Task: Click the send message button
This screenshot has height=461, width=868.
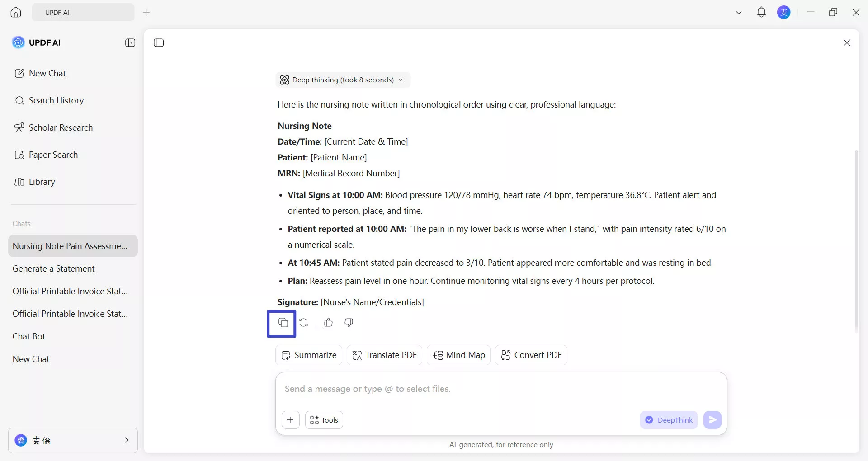Action: (712, 420)
